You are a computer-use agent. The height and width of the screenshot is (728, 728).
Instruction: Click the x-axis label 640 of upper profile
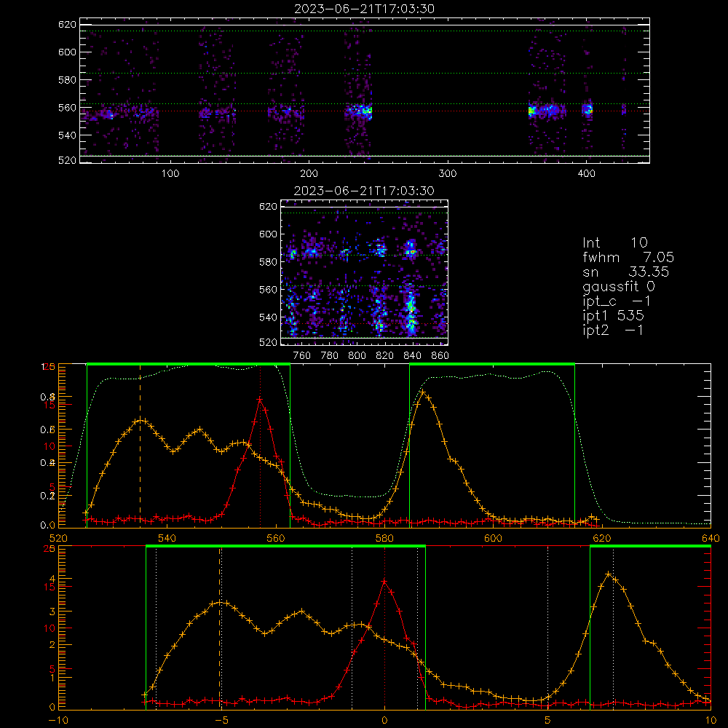pos(711,538)
